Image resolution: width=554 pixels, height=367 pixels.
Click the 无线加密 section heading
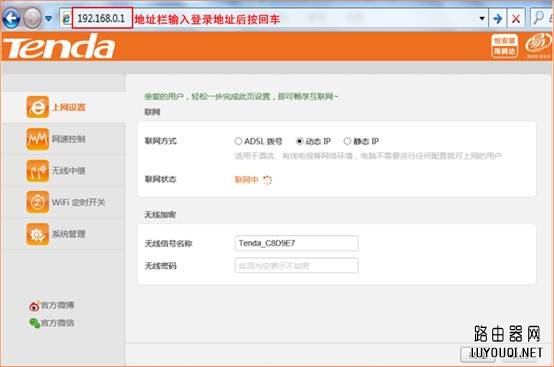click(x=160, y=215)
